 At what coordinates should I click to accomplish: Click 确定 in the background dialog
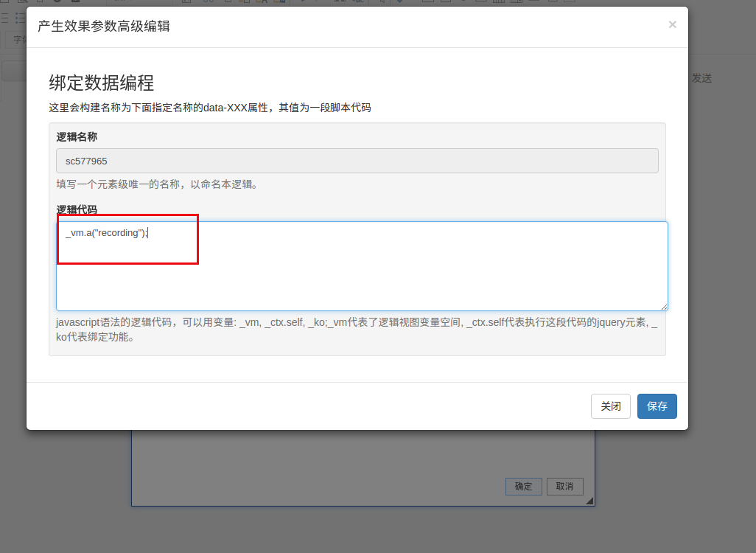tap(524, 487)
